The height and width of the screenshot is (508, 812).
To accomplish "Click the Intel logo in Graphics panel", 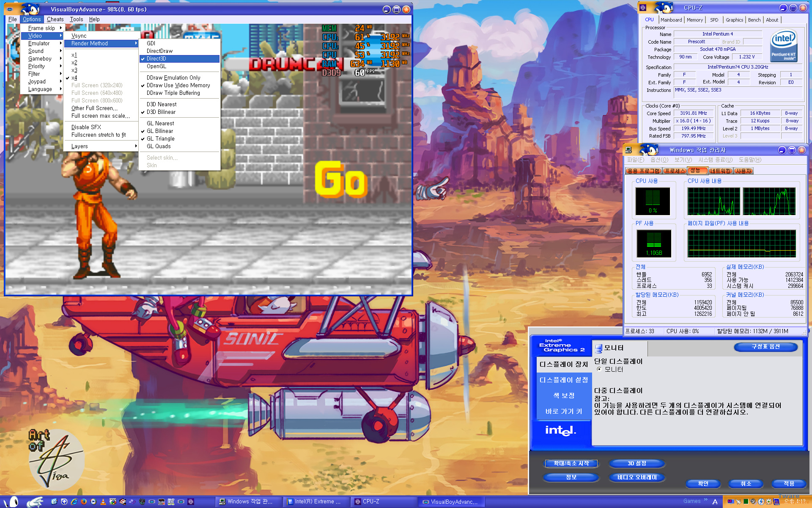I will (560, 431).
